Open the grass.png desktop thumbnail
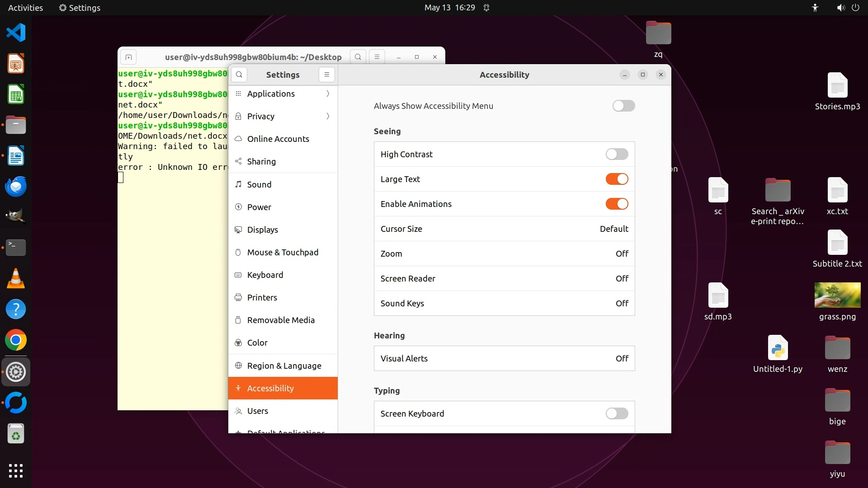 click(x=837, y=295)
